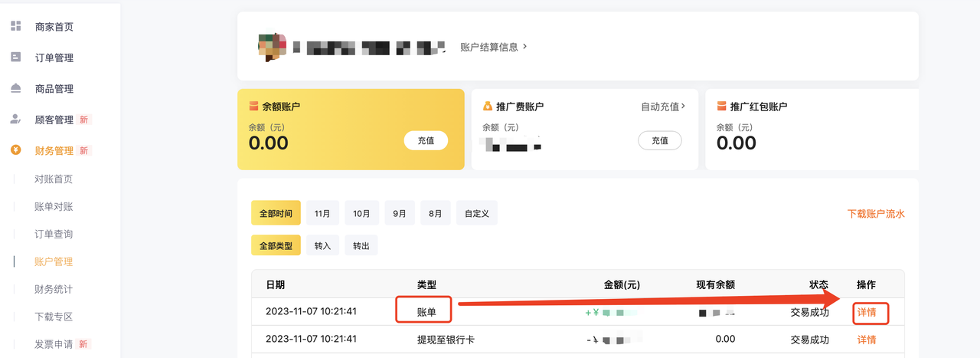The image size is (980, 358).
Task: Click the 顾客管理 person icon
Action: pos(15,120)
